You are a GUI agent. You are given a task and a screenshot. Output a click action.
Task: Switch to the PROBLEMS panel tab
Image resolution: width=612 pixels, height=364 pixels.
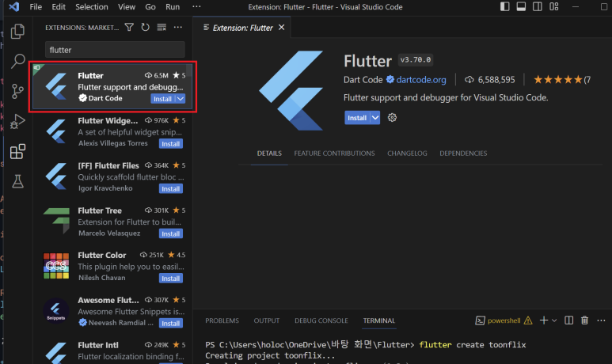pos(222,320)
